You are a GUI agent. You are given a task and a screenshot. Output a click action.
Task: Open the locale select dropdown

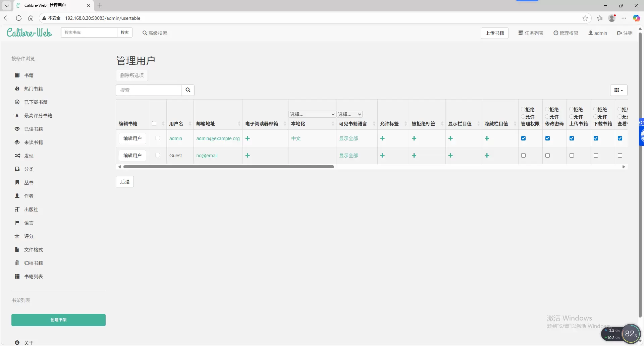pyautogui.click(x=312, y=114)
